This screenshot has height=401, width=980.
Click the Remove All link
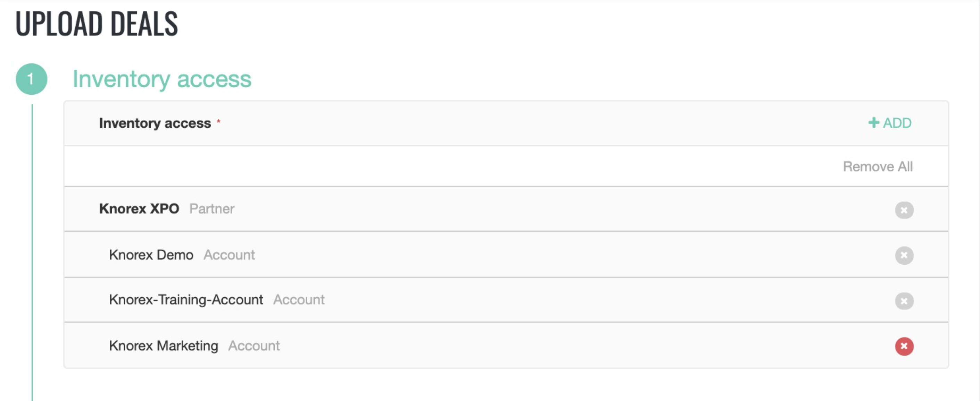coord(877,167)
